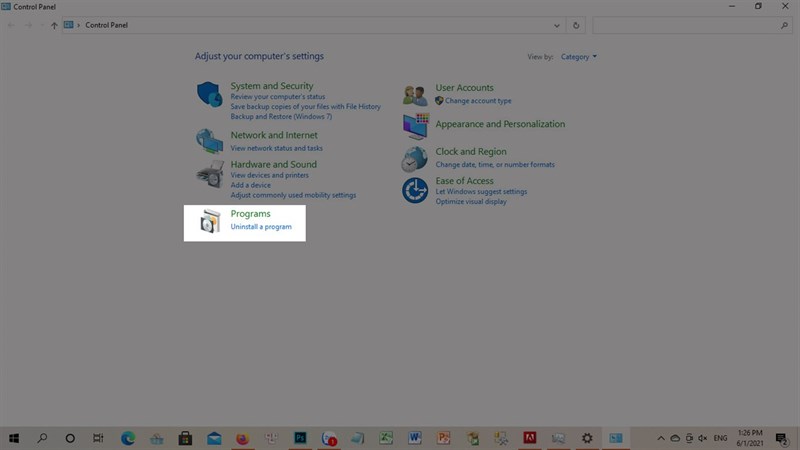Image resolution: width=800 pixels, height=450 pixels.
Task: Open Excel from the taskbar
Action: pos(386,438)
